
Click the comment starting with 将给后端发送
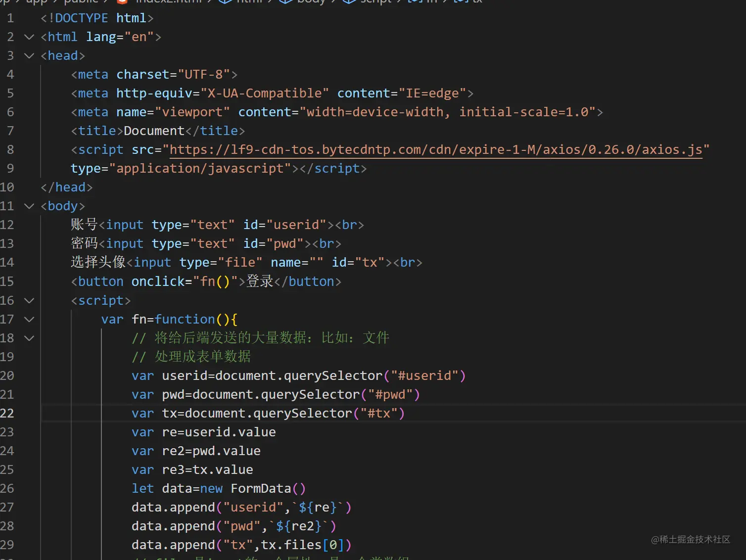261,338
